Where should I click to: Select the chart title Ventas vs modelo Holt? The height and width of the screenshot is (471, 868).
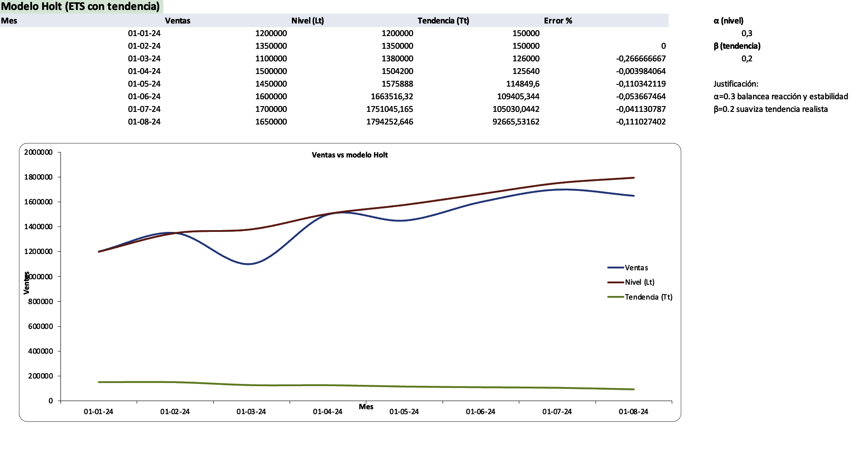click(x=350, y=155)
